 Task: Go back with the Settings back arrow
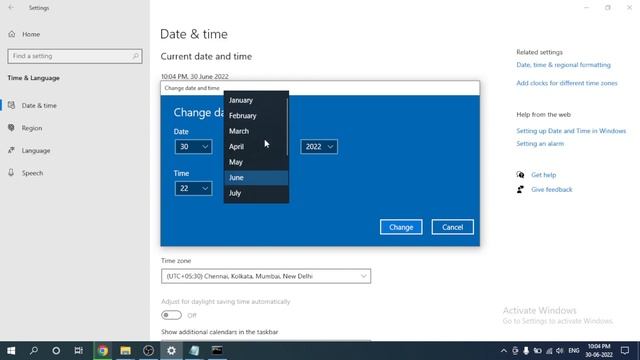click(x=11, y=7)
